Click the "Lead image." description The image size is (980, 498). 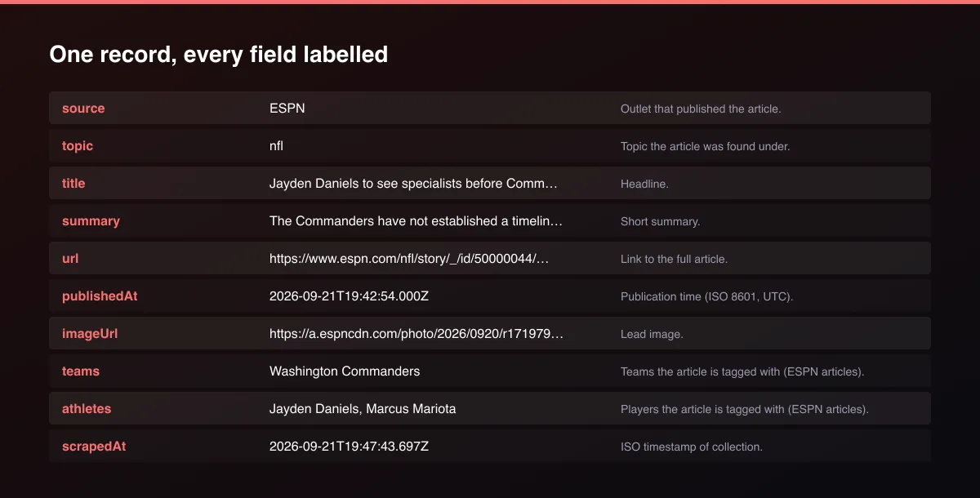coord(652,334)
